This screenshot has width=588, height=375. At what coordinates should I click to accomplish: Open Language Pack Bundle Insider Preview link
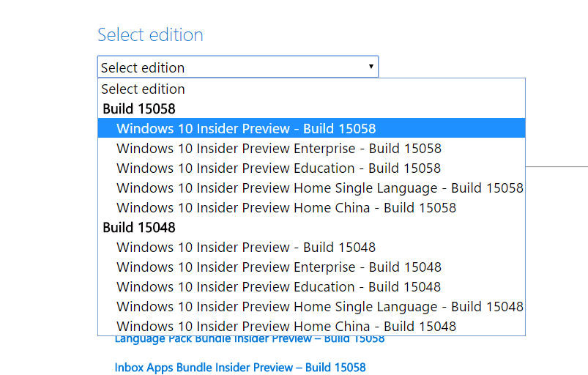click(x=249, y=340)
